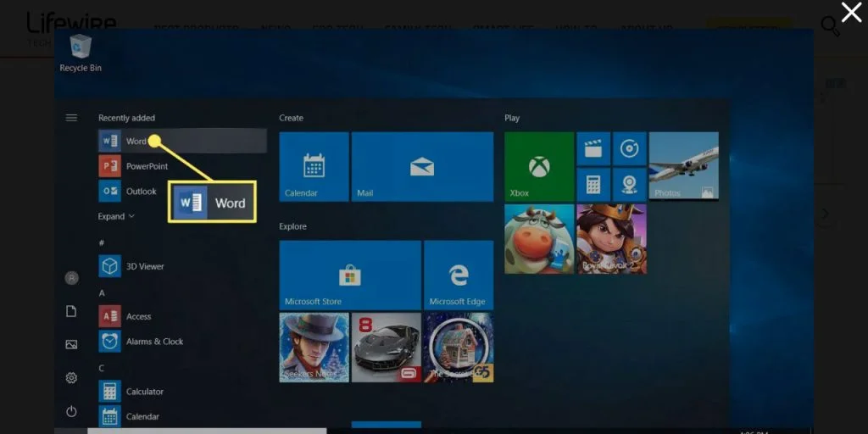Open the Recycle Bin on desktop
Viewport: 868px width, 434px height.
81,53
